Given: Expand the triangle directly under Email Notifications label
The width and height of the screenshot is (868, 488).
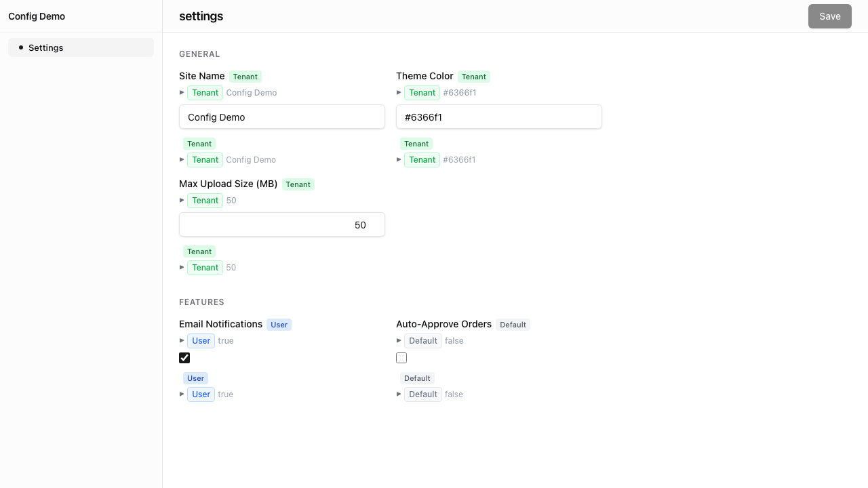Looking at the screenshot, I should (x=182, y=340).
